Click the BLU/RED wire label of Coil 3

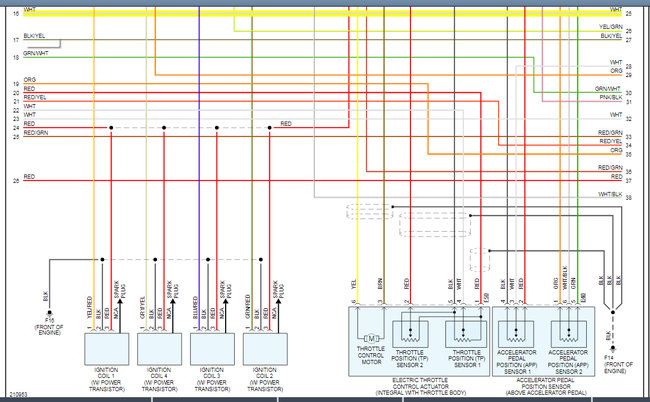pyautogui.click(x=195, y=308)
